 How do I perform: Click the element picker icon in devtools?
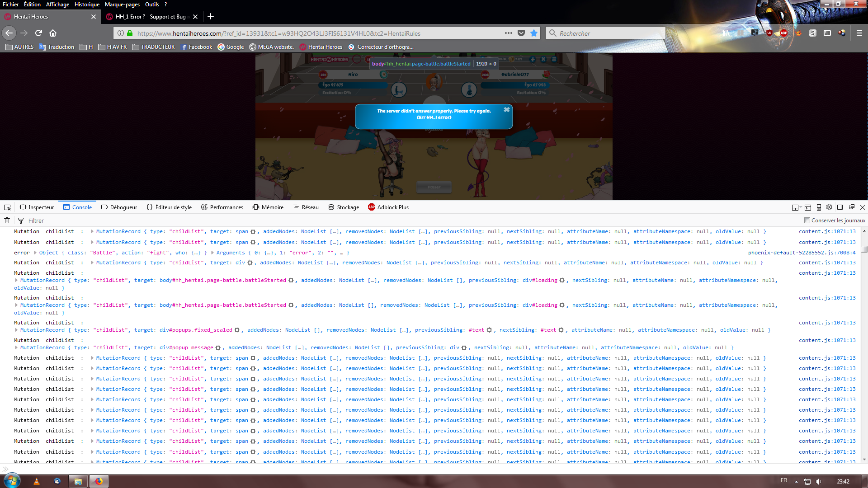(x=7, y=207)
